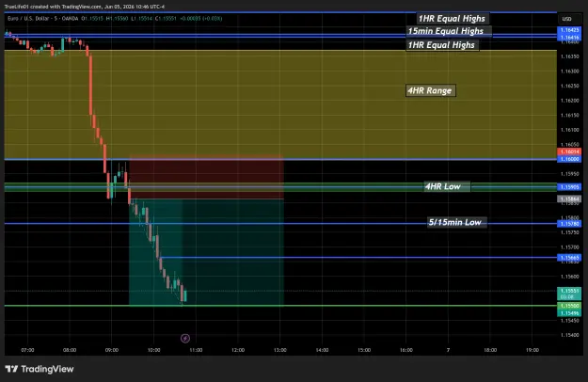This screenshot has height=382, width=588.
Task: Click the 15:00 time axis label
Action: (364, 350)
